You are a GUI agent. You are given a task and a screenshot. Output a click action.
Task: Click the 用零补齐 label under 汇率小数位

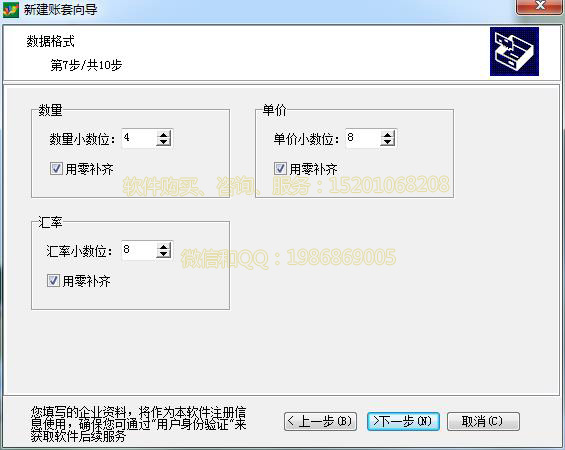[x=86, y=281]
